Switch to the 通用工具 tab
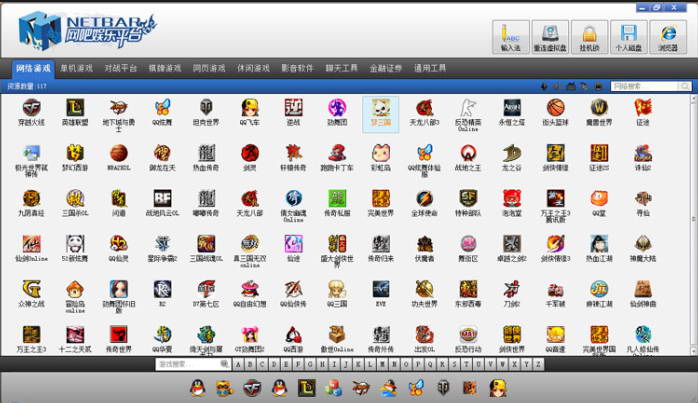Viewport: 698px width, 403px height. pyautogui.click(x=430, y=68)
